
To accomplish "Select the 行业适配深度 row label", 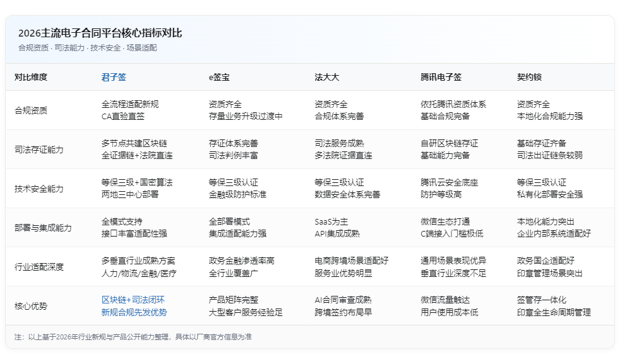I will [39, 267].
